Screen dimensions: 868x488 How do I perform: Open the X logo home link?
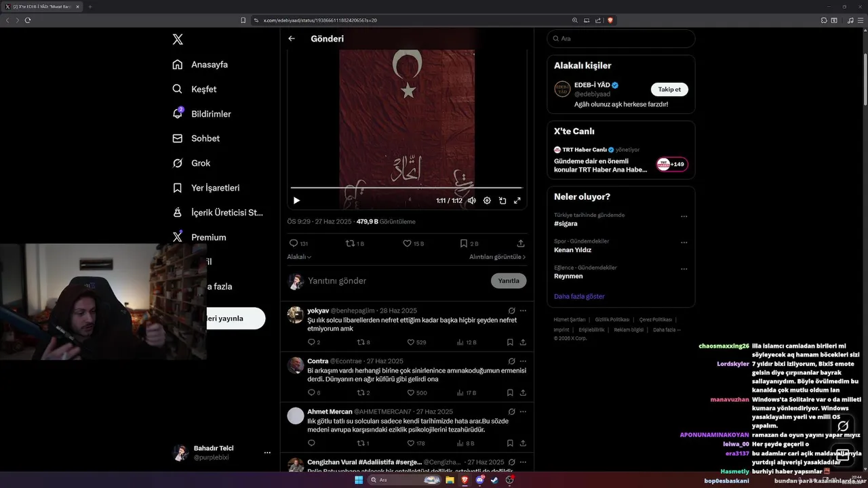[178, 39]
